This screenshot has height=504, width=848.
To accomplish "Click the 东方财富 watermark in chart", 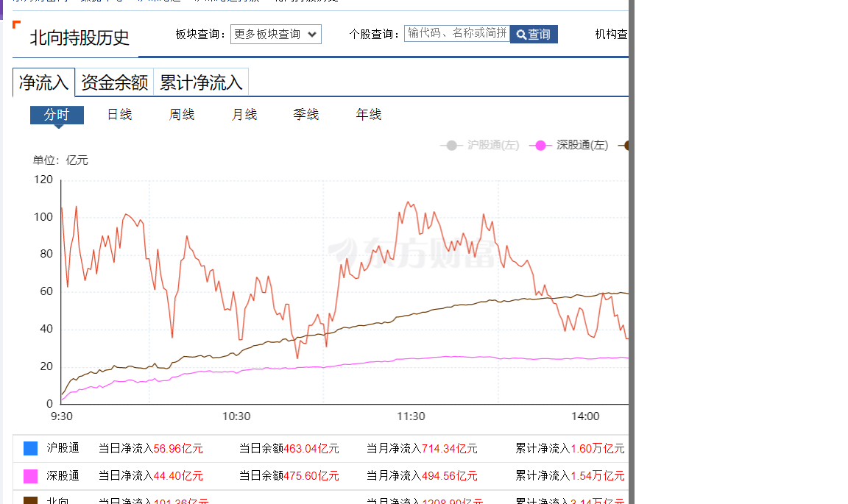I will click(412, 252).
